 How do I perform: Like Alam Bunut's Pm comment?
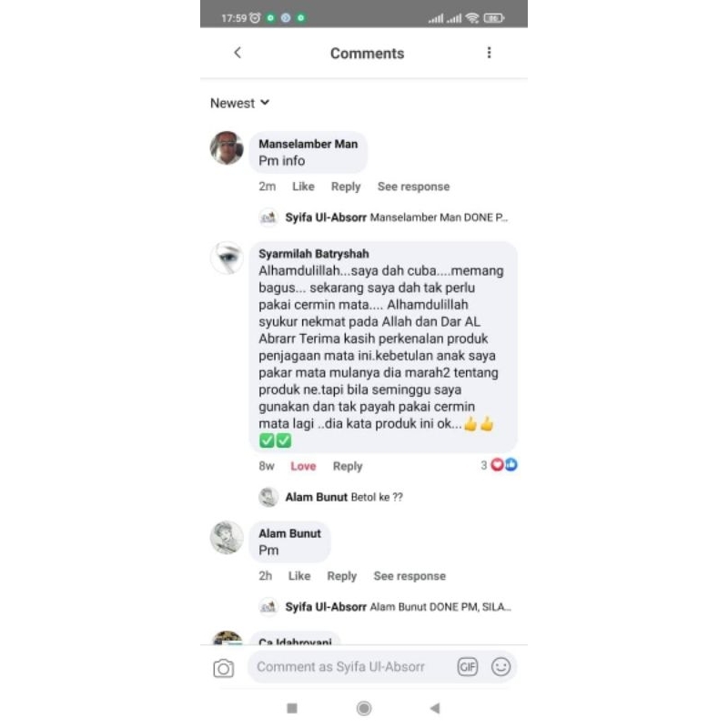(x=299, y=576)
